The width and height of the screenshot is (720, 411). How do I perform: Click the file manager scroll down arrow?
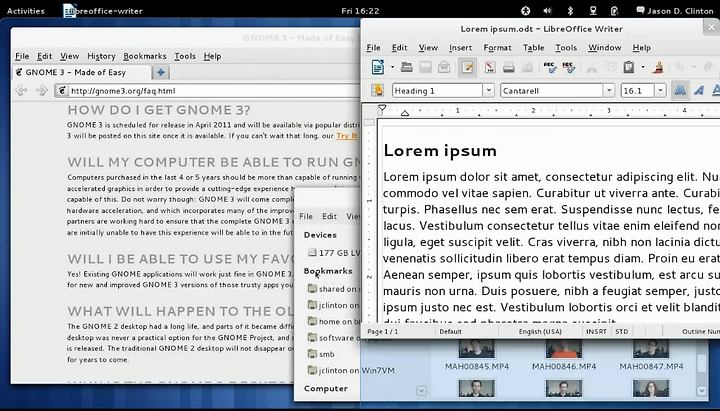(x=702, y=390)
